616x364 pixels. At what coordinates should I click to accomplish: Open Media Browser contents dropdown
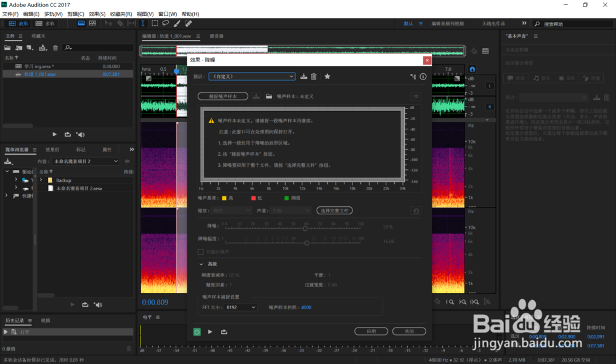coord(85,161)
